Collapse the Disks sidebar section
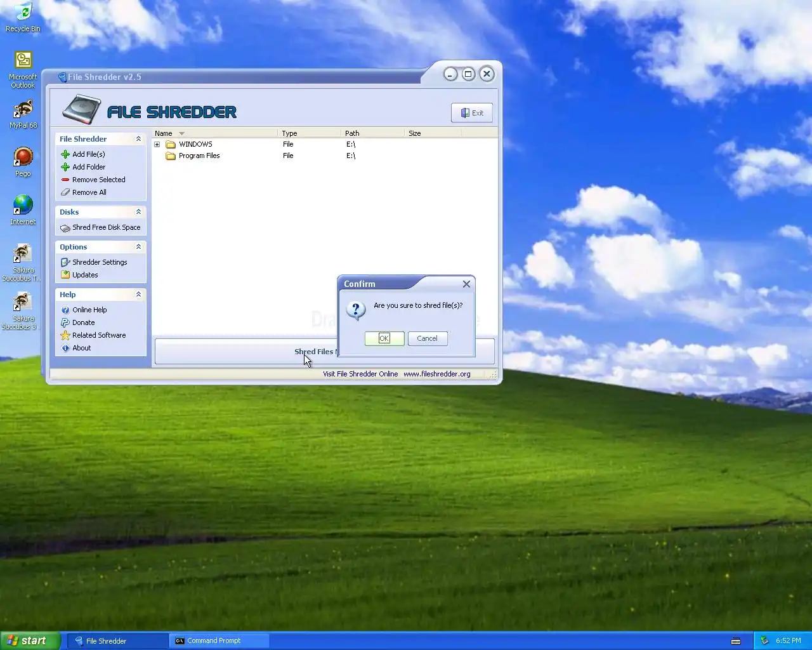812x650 pixels. 138,212
